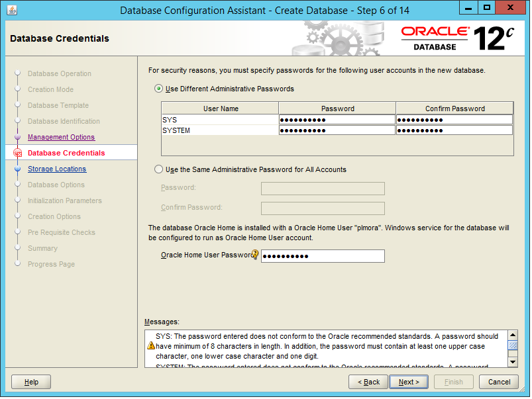Click Initialization Parameters step in sidebar
Image resolution: width=532 pixels, height=399 pixels.
tap(64, 200)
